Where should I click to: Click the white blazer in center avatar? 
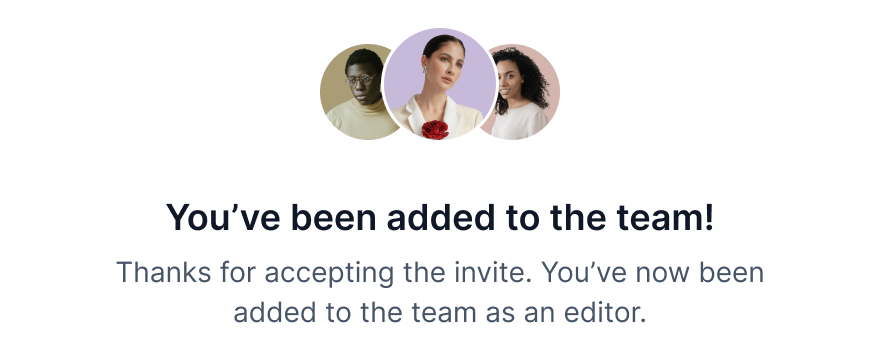pos(438,117)
